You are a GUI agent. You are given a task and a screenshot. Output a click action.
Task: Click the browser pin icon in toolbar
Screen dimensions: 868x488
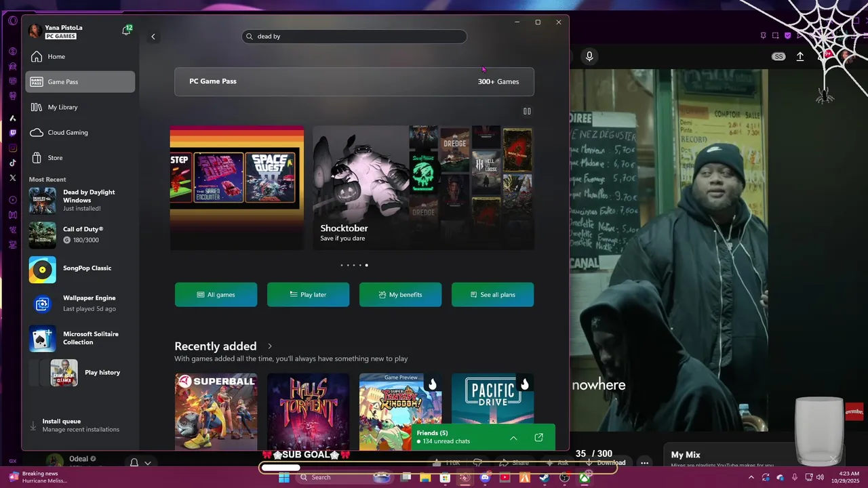tap(763, 35)
